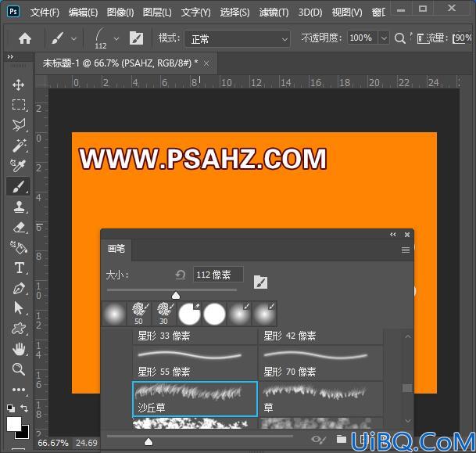The width and height of the screenshot is (476, 453).
Task: Pick recent brush labeled 30
Action: tap(164, 314)
